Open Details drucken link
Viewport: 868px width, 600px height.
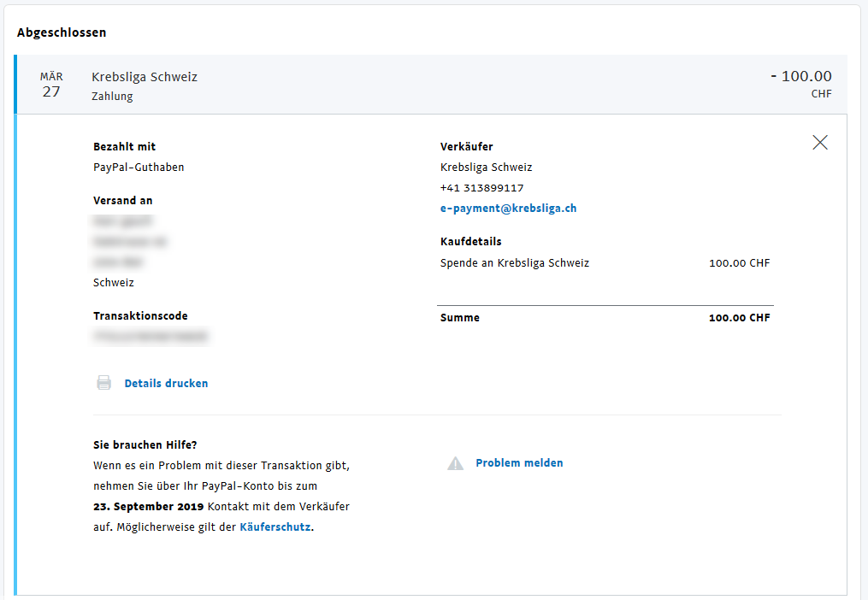166,383
